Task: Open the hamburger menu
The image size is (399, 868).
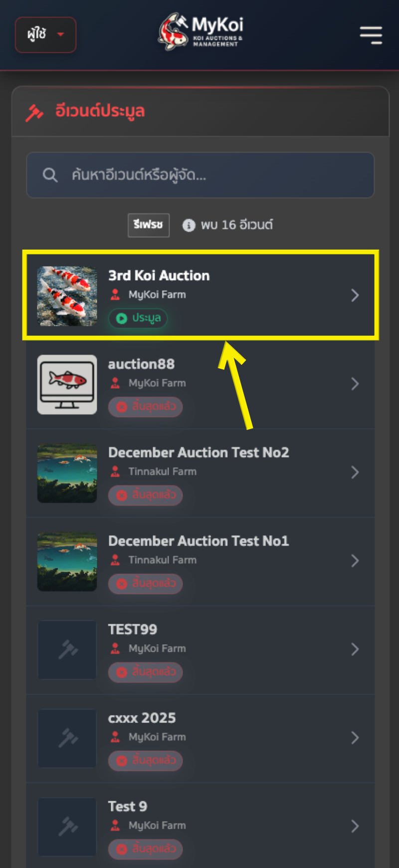Action: click(371, 35)
